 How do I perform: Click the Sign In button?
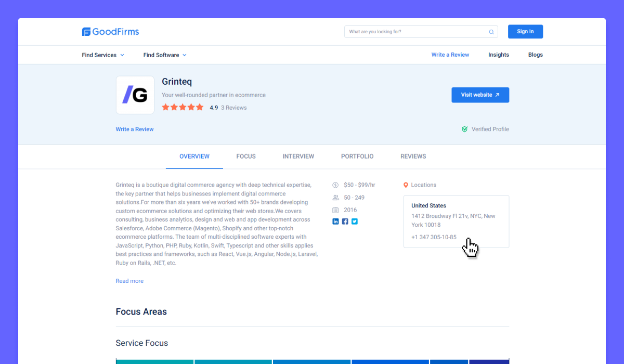(525, 32)
